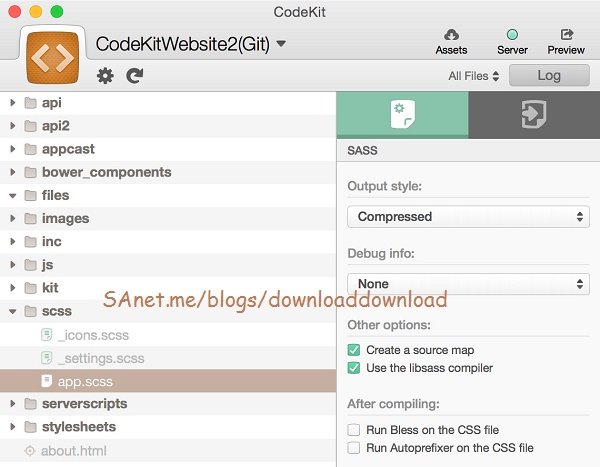
Task: Enable Run Bless on the CSS file
Action: [x=354, y=430]
